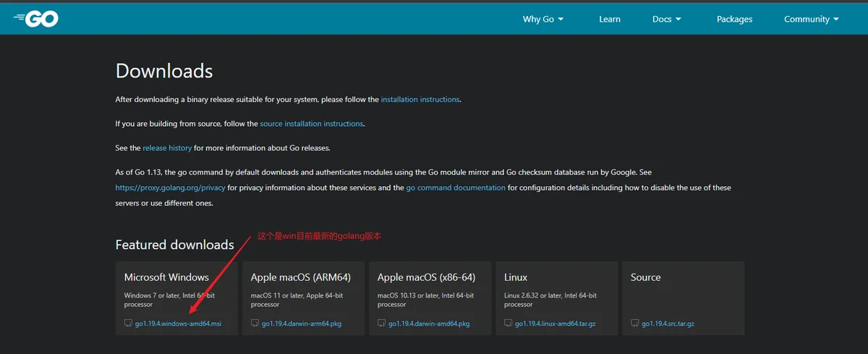Viewport: 868px width, 354px height.
Task: Click the Apple macOS (x86-64) card title
Action: coord(427,277)
